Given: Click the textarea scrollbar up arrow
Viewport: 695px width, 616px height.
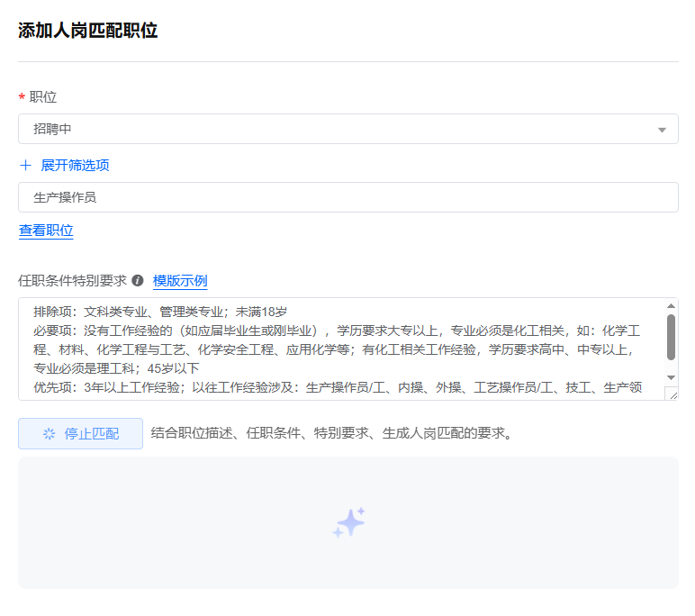Looking at the screenshot, I should (x=671, y=306).
